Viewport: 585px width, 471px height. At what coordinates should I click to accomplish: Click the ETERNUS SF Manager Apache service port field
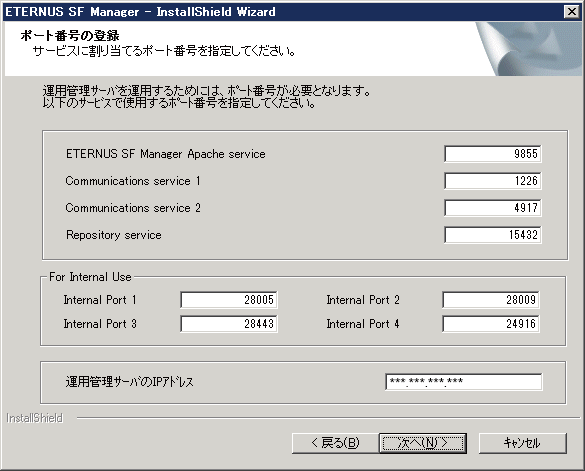pos(492,154)
